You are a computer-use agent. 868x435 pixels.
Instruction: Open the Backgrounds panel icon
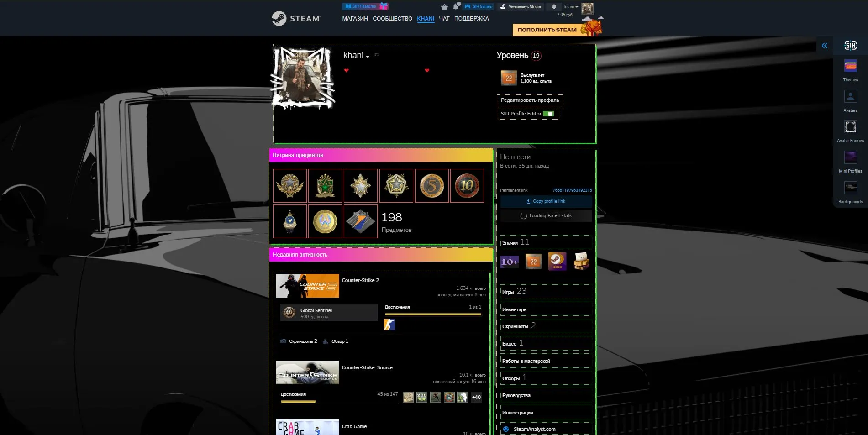point(850,188)
